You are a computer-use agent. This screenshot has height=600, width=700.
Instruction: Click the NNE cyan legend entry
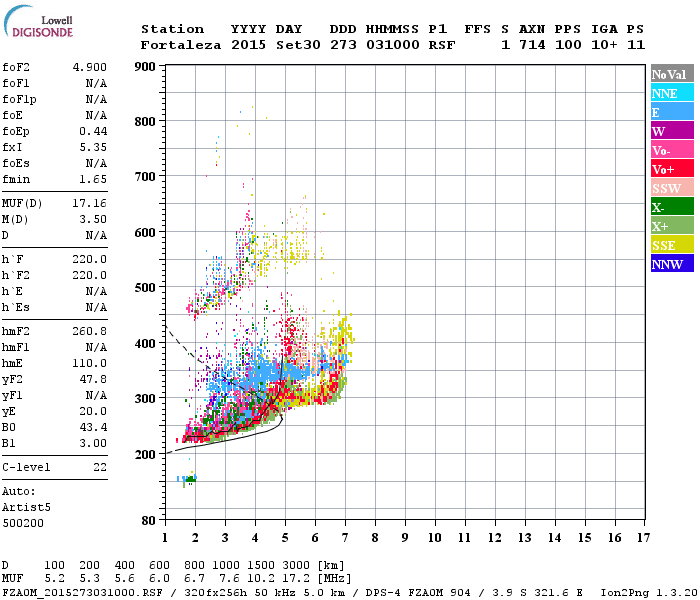pyautogui.click(x=671, y=93)
